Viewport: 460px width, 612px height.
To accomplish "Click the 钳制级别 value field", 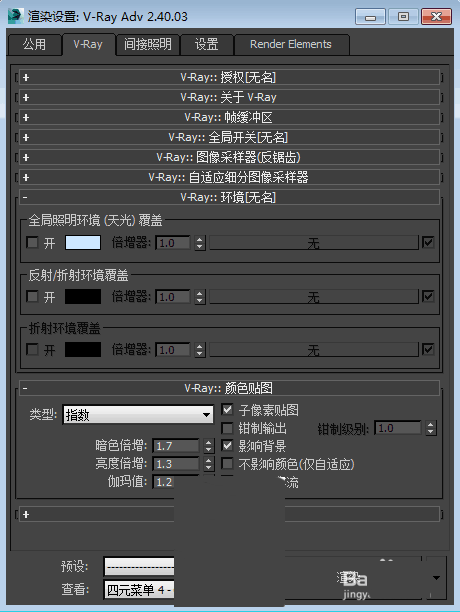I will point(398,428).
